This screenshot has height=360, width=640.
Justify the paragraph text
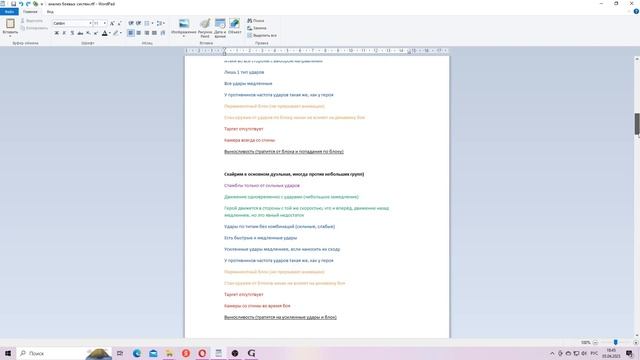point(154,33)
